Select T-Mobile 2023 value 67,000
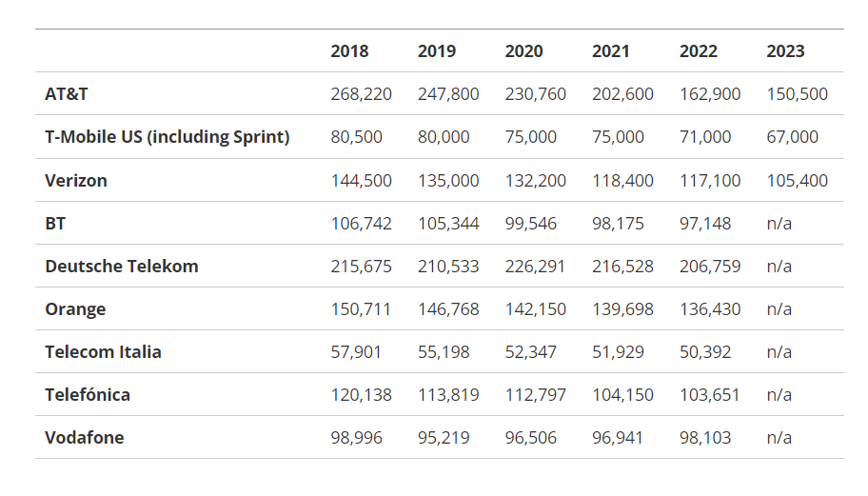The width and height of the screenshot is (868, 496). pos(792,137)
